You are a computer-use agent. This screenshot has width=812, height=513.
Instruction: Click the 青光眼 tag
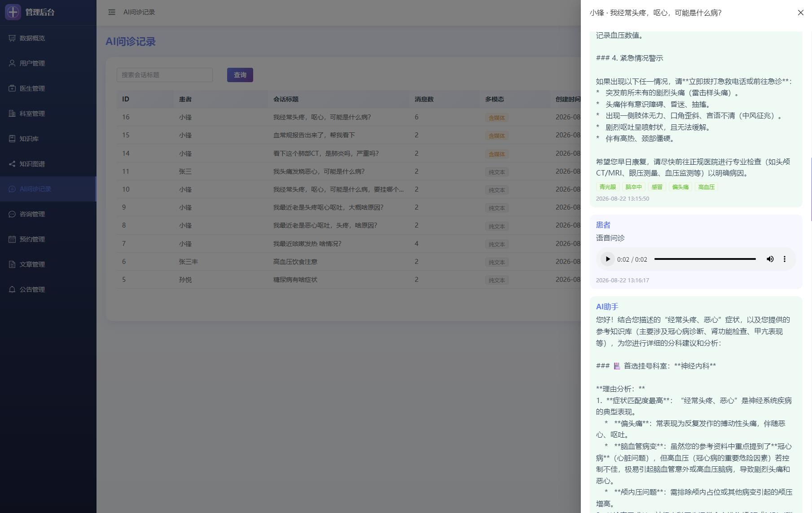click(607, 187)
